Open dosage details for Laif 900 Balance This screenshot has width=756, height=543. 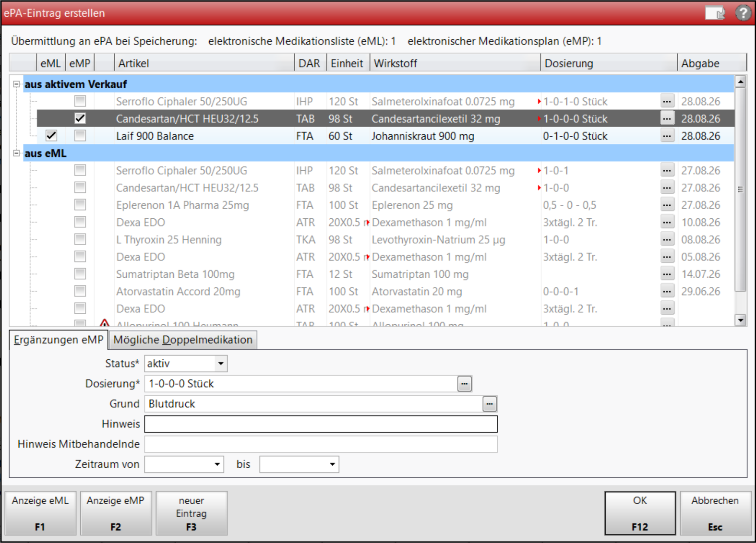coord(667,136)
